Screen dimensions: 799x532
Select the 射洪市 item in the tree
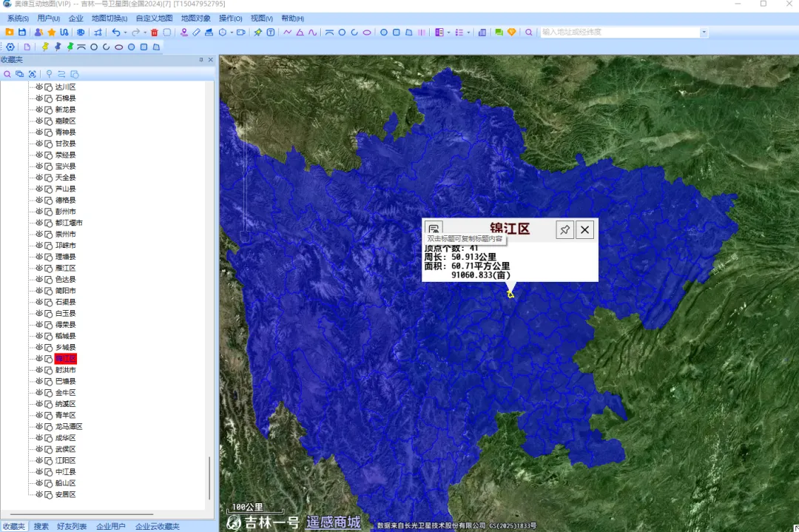tap(66, 370)
